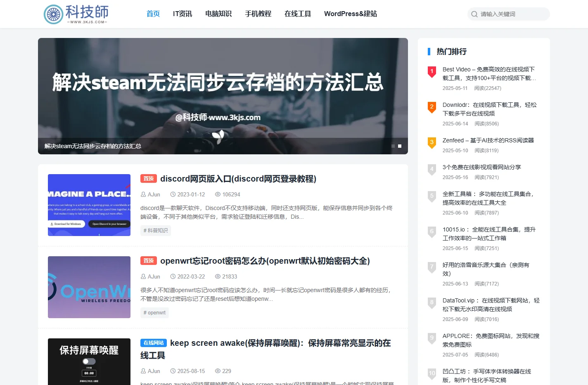Click the date 2025-06-14 in ranking

pos(455,124)
